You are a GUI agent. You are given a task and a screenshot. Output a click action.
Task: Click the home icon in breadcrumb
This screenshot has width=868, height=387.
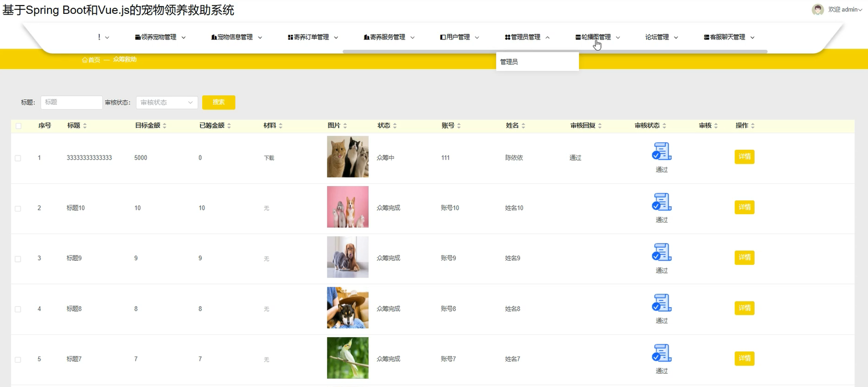[x=85, y=60]
